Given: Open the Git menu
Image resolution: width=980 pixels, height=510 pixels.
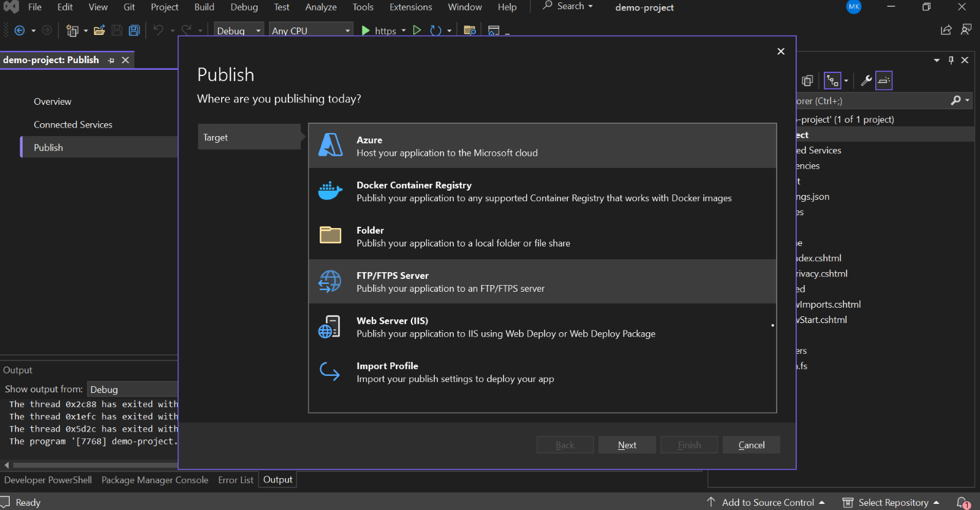Looking at the screenshot, I should 129,7.
